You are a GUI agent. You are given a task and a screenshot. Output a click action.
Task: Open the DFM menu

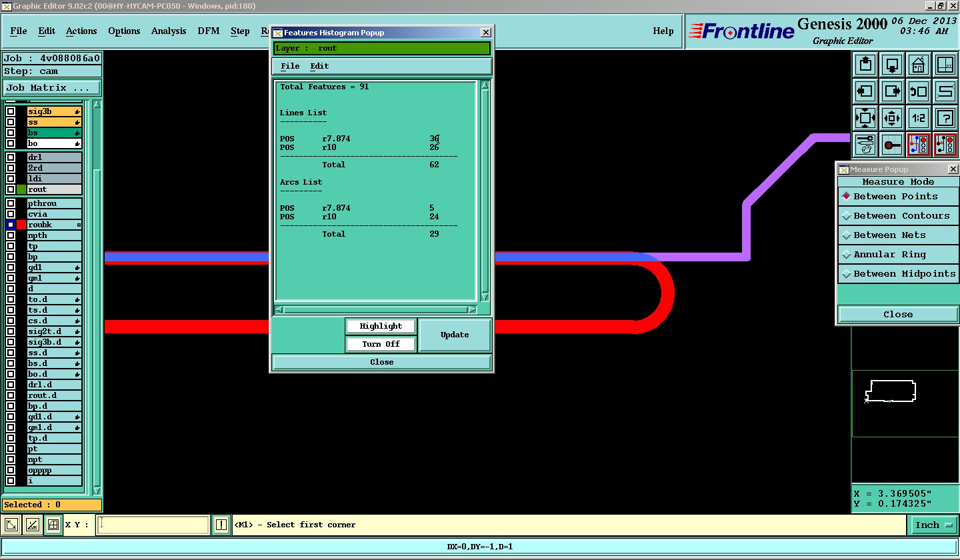209,31
